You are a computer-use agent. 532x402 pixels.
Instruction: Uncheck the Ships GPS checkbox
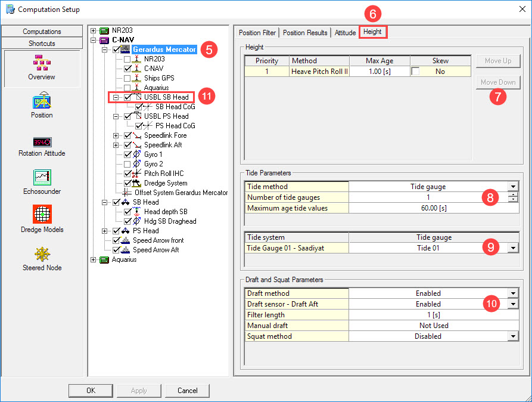pos(127,78)
